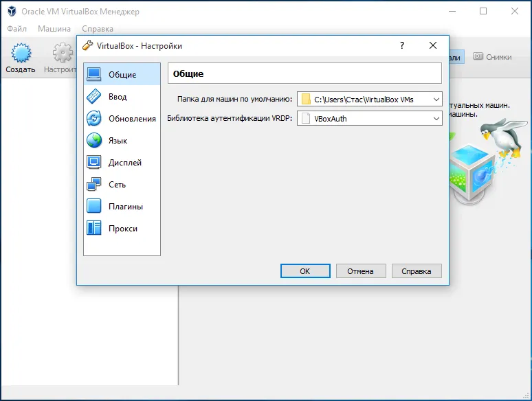532x401 pixels.
Task: Click the Справка button in dialog
Action: [417, 271]
